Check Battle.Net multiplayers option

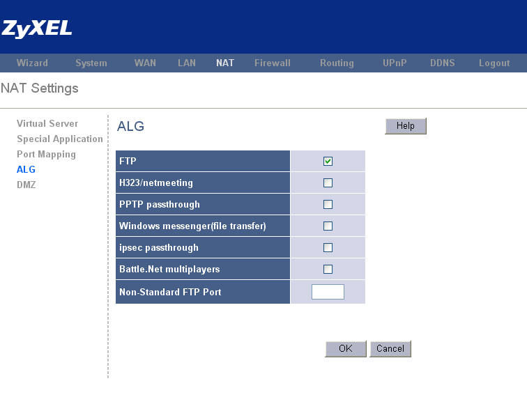328,270
